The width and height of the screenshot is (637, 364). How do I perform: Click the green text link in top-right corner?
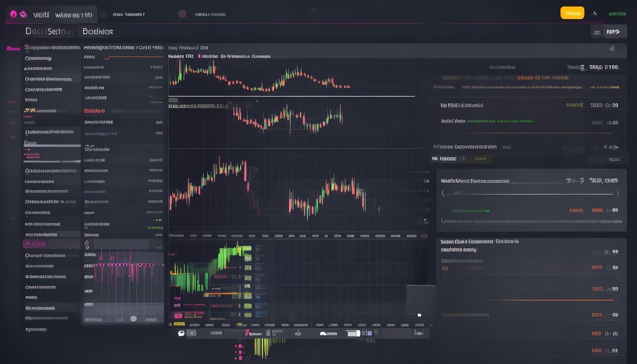point(617,14)
